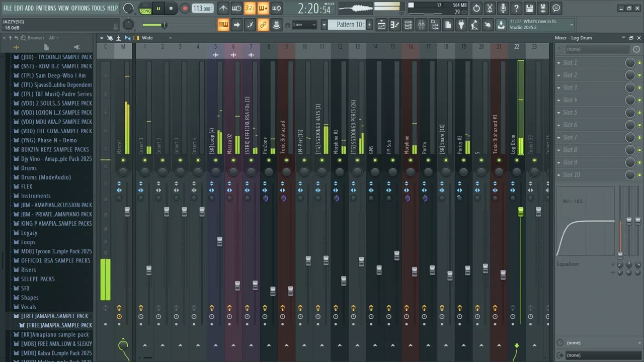The image size is (644, 362).
Task: Open the audio editor scissors icon
Action: [x=490, y=8]
